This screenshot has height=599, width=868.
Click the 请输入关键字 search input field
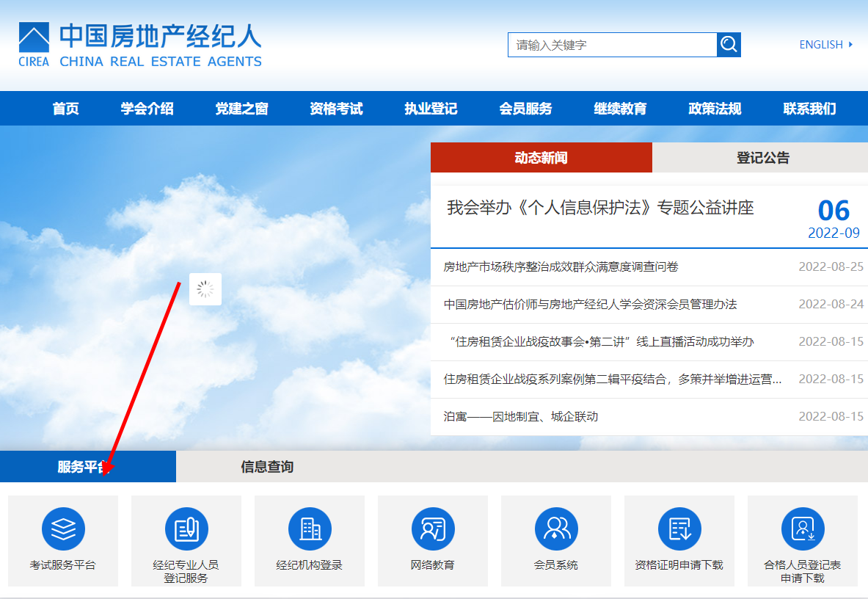point(613,44)
